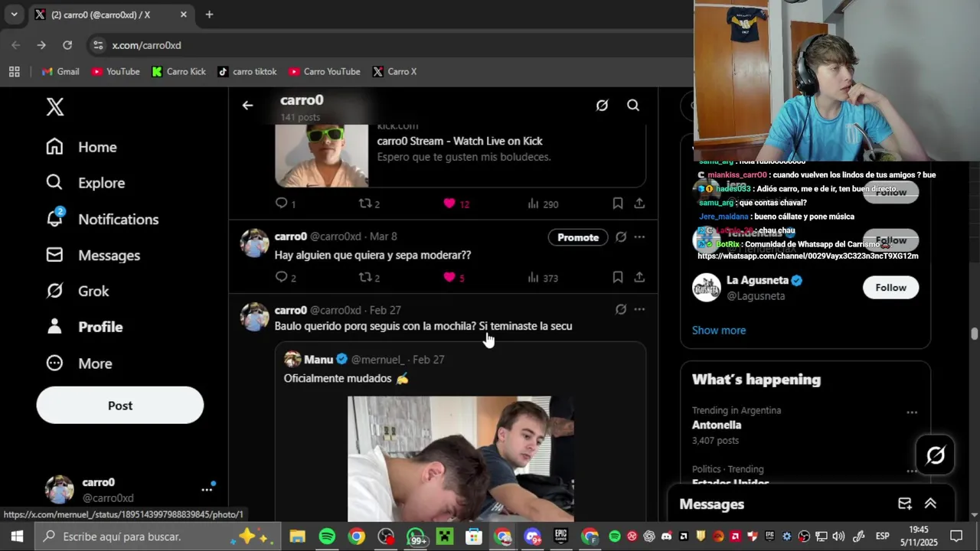Image resolution: width=980 pixels, height=551 pixels.
Task: Open quoted author Manu's name
Action: point(318,360)
